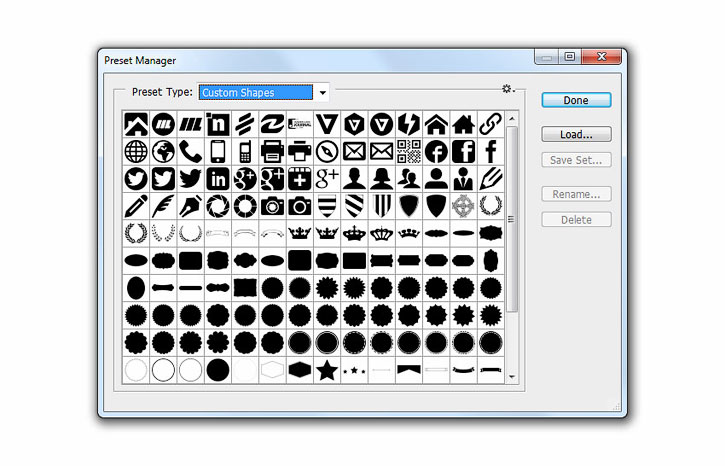Click the Load... button

click(576, 135)
